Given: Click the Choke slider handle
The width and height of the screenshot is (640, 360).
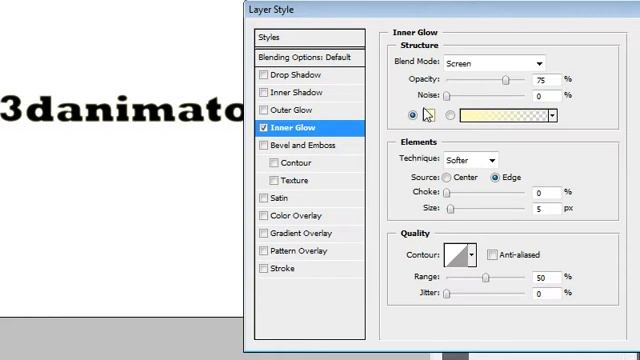Looking at the screenshot, I should (x=447, y=193).
